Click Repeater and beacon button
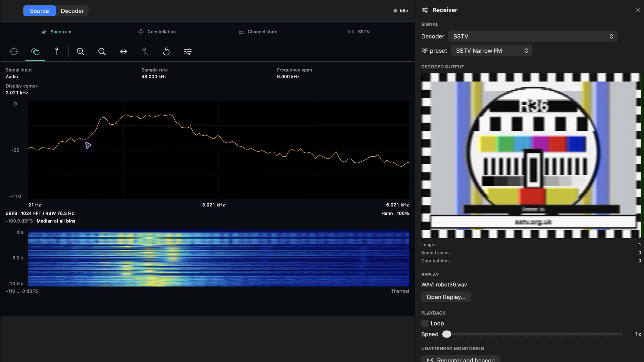 tap(461, 360)
